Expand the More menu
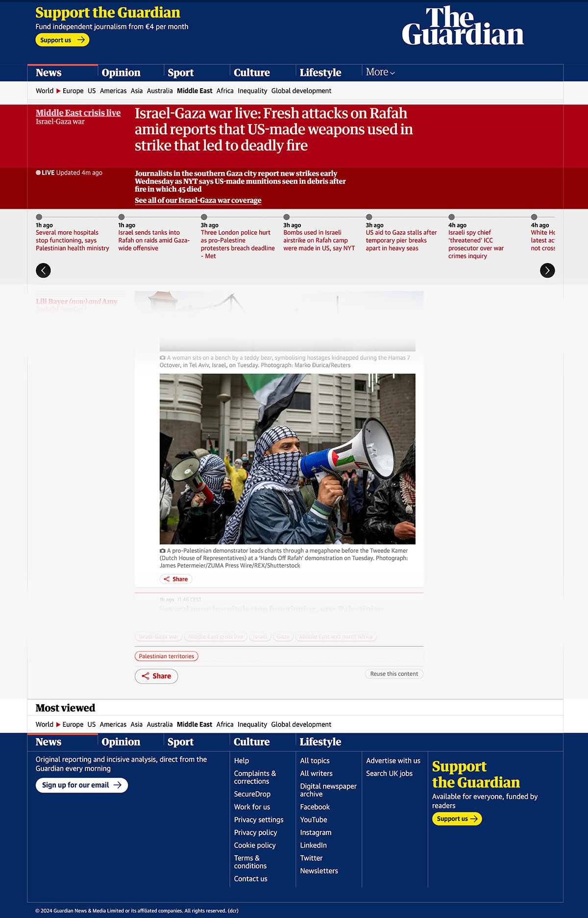 pos(380,72)
